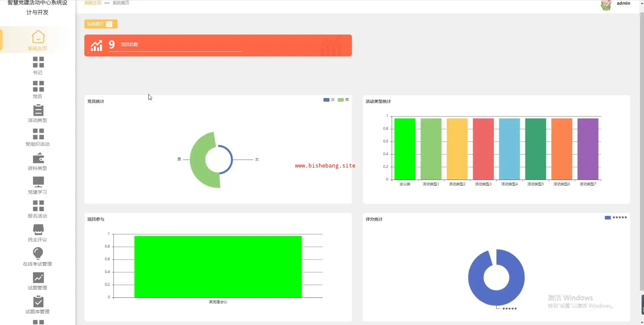
Task: Select the 系统首页 orange tab tag
Action: click(x=101, y=24)
